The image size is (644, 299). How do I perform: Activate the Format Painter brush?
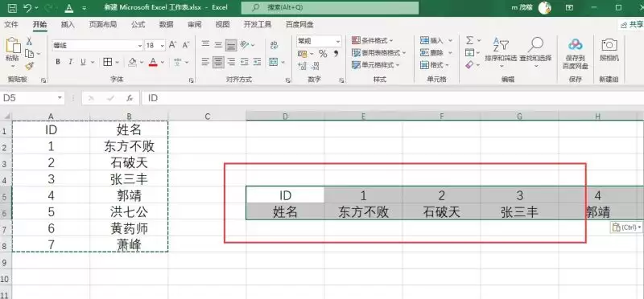tap(29, 66)
